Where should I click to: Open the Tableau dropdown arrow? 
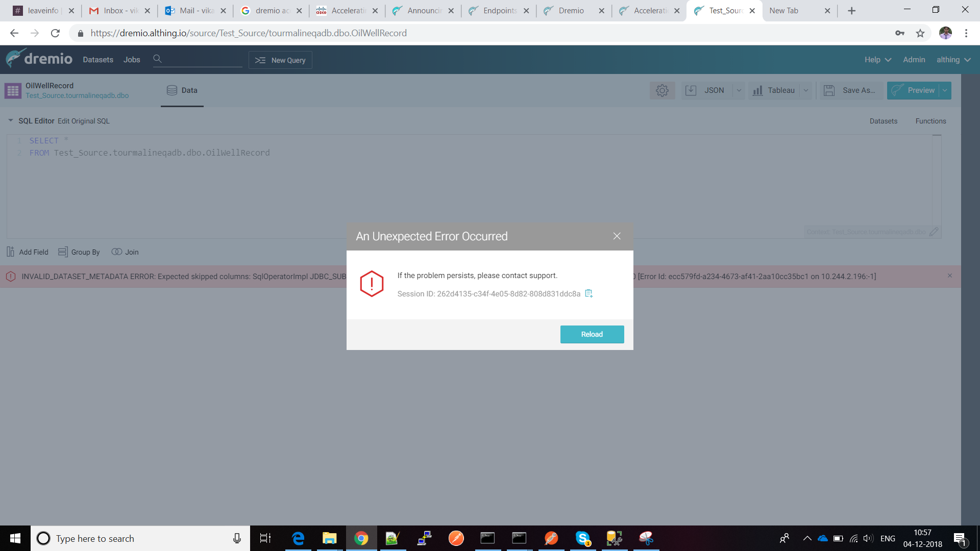pos(805,90)
